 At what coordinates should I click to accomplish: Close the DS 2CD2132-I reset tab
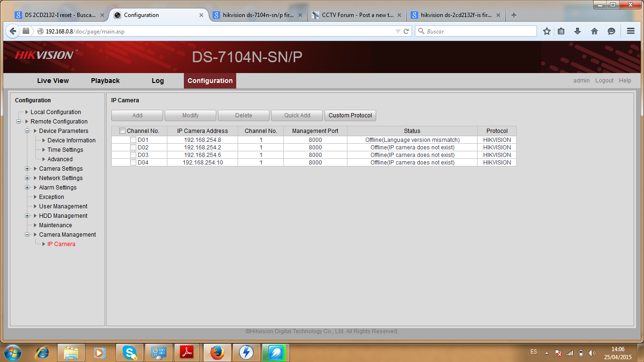point(102,15)
